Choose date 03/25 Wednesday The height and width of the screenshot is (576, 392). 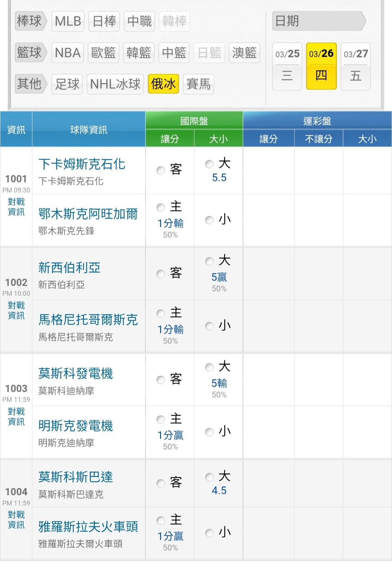[x=287, y=66]
